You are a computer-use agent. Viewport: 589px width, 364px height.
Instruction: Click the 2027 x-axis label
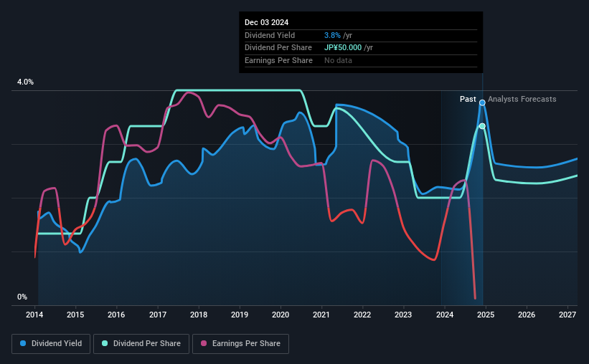point(567,315)
